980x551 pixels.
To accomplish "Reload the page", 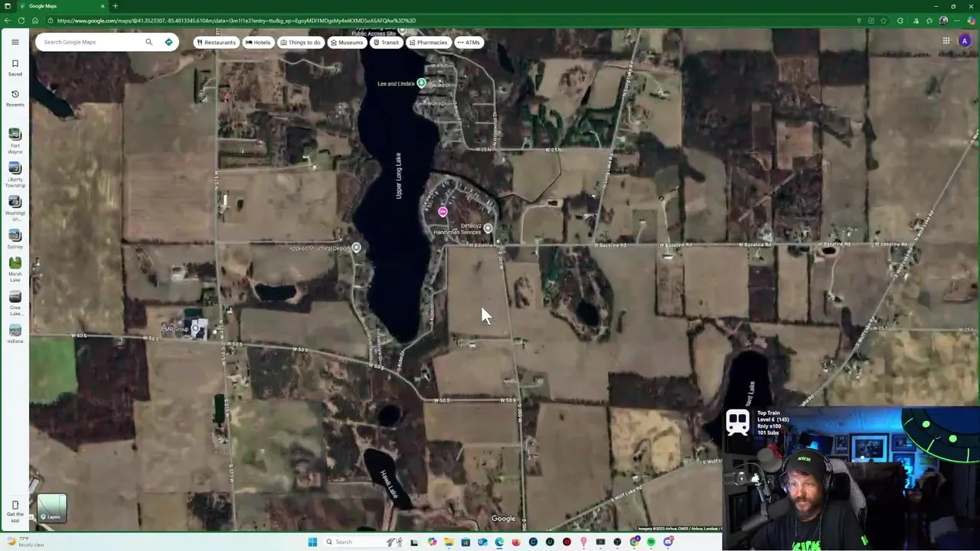I will point(21,21).
